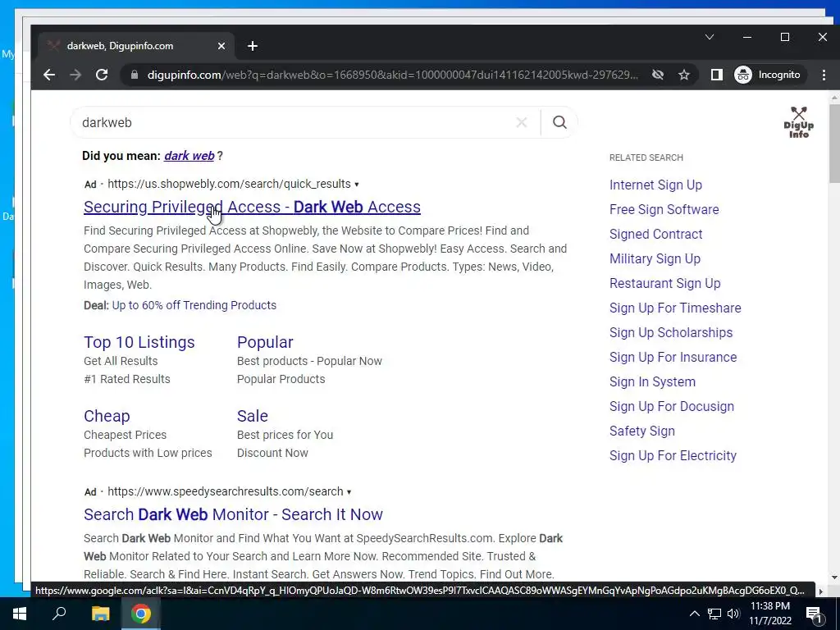Bookmark this page with the star icon

684,75
